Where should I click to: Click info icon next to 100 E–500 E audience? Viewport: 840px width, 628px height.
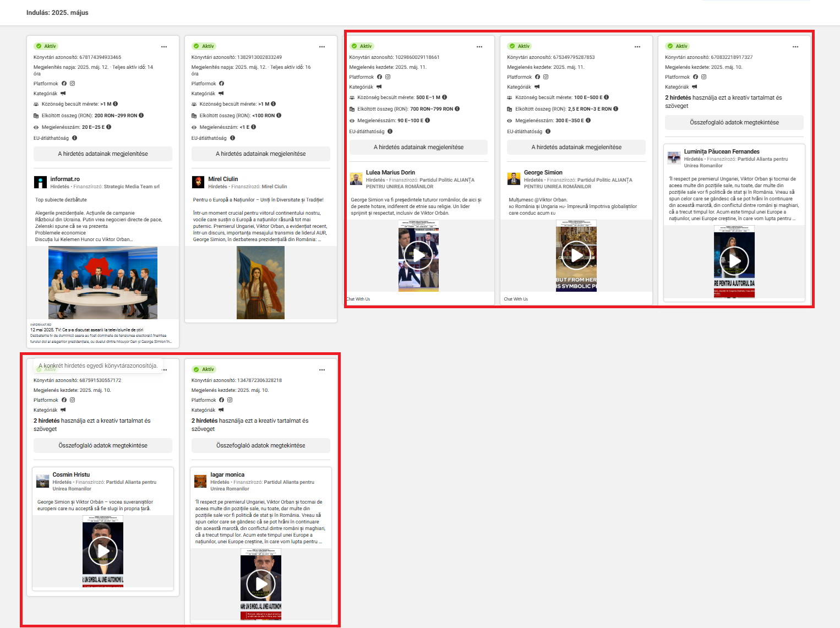coord(607,97)
